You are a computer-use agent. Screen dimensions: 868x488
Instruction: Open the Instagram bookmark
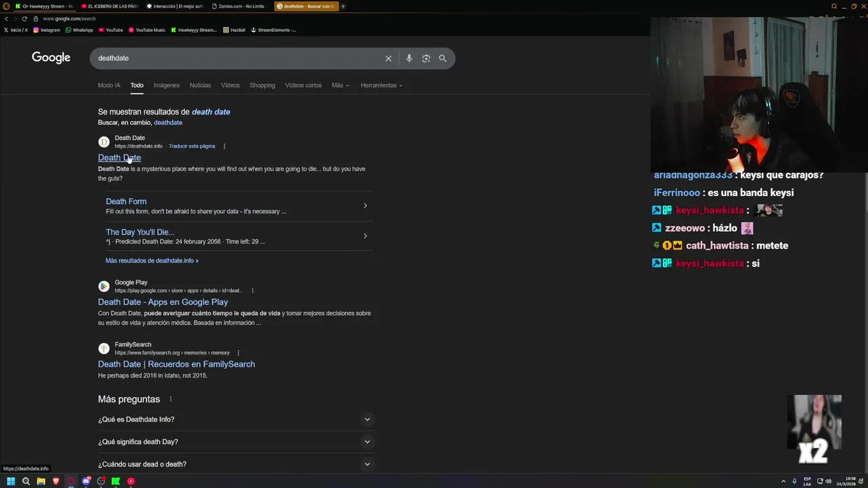[47, 30]
